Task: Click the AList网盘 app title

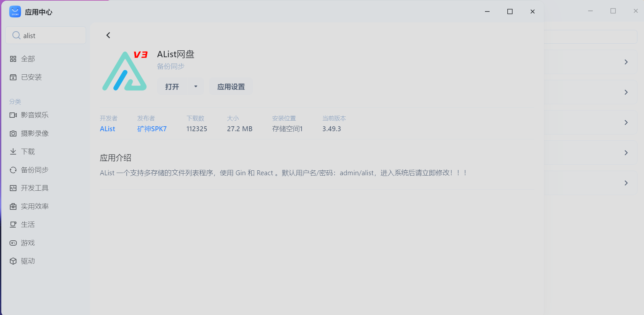Action: coord(176,54)
